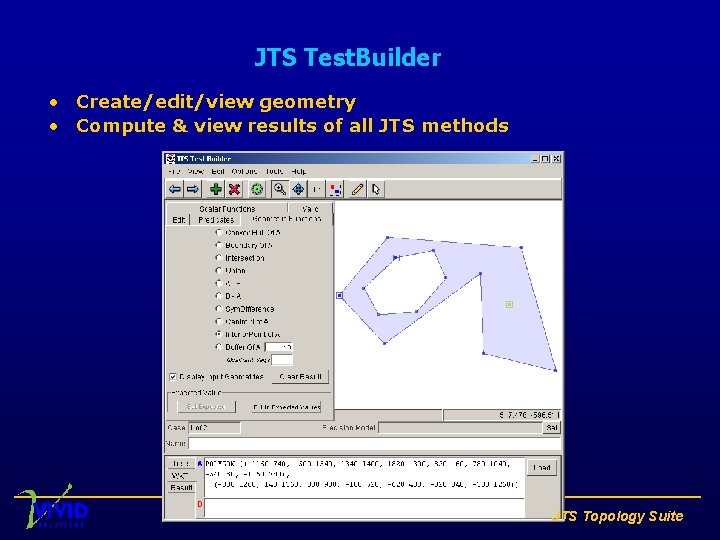This screenshot has width=720, height=540.
Task: Click the blue right arrow toolbar icon
Action: [192, 189]
